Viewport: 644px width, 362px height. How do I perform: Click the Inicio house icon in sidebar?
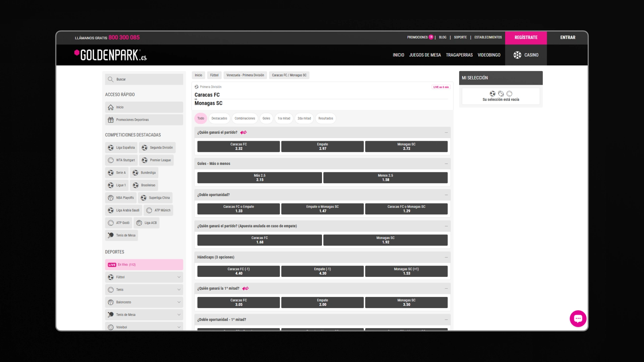(111, 107)
